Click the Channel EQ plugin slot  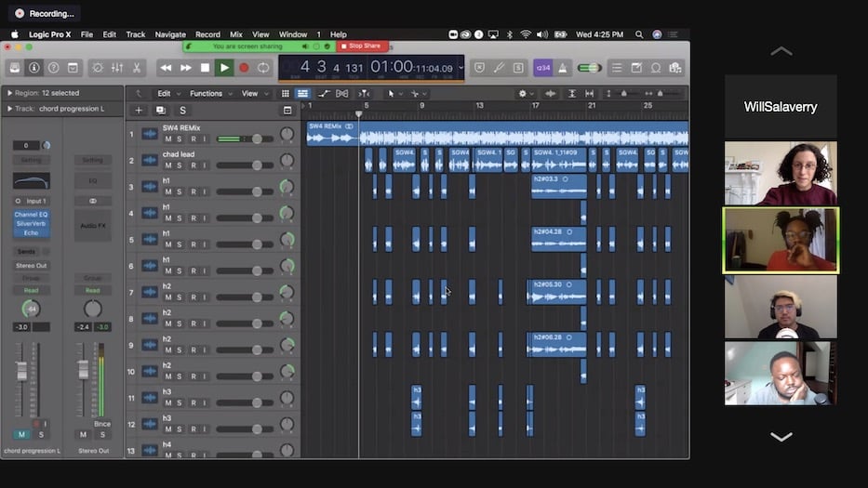coord(31,214)
